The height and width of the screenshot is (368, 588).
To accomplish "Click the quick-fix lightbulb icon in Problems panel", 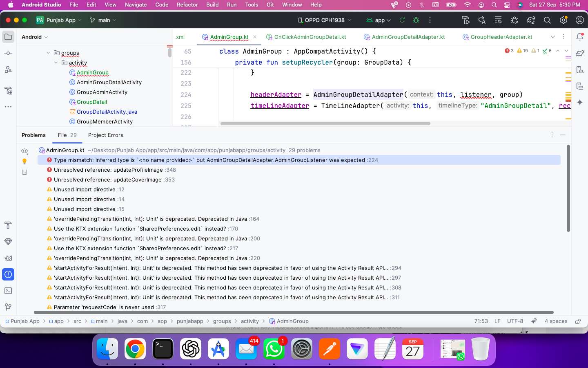I will click(x=24, y=162).
